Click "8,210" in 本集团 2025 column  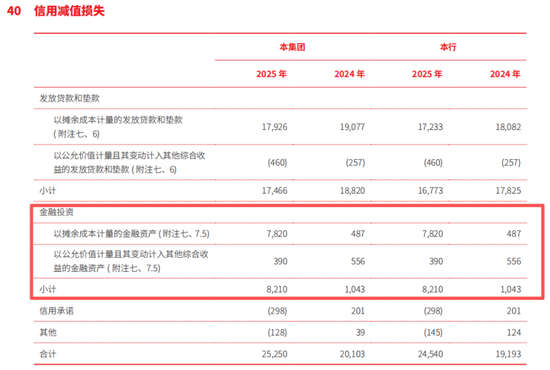(x=277, y=289)
